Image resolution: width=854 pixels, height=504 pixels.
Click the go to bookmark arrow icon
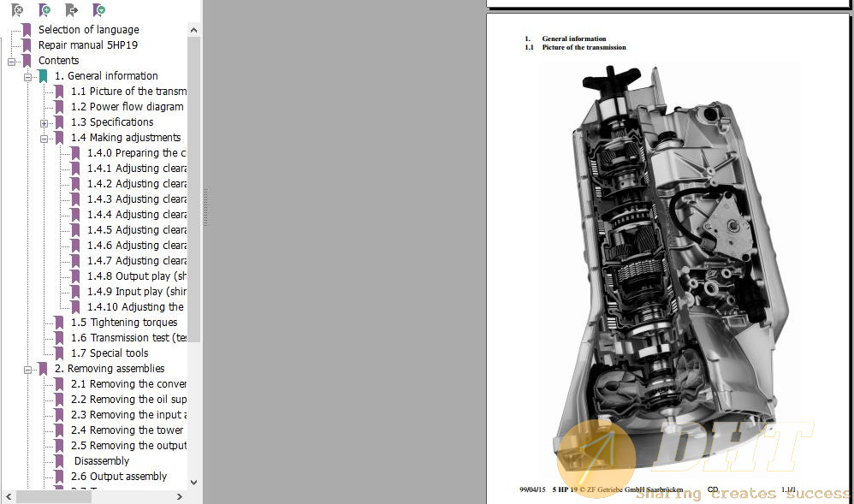(72, 10)
